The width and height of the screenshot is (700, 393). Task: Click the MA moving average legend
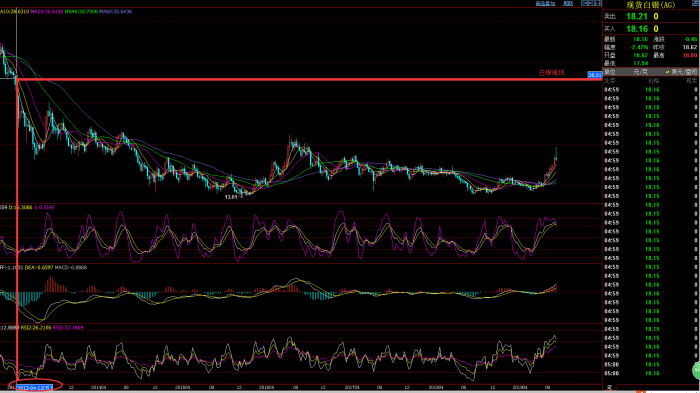coord(66,12)
